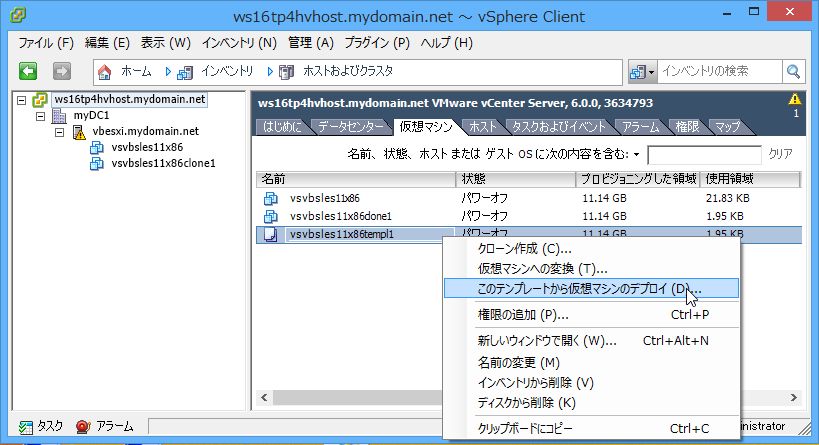Open the search scope selector dropdown
This screenshot has height=445, width=819.
coord(642,72)
